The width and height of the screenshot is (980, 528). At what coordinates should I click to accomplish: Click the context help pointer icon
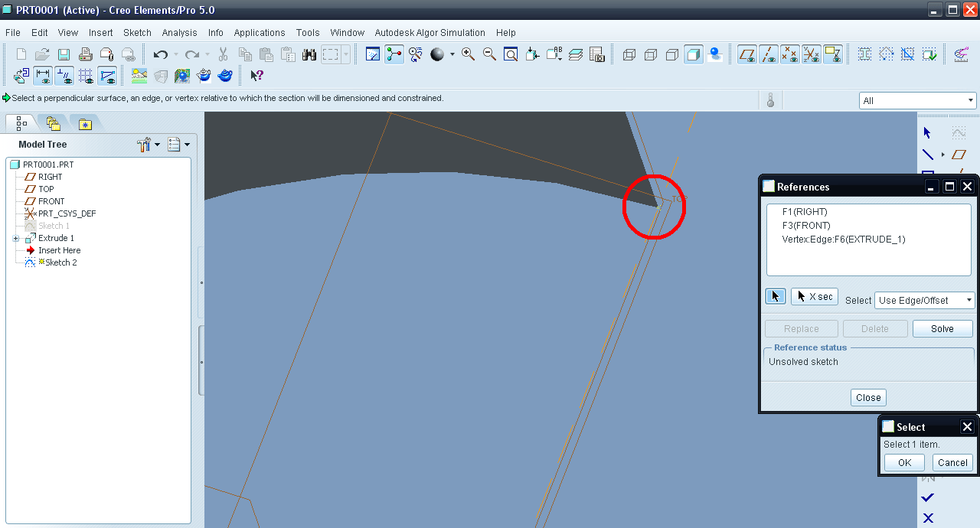(x=257, y=76)
